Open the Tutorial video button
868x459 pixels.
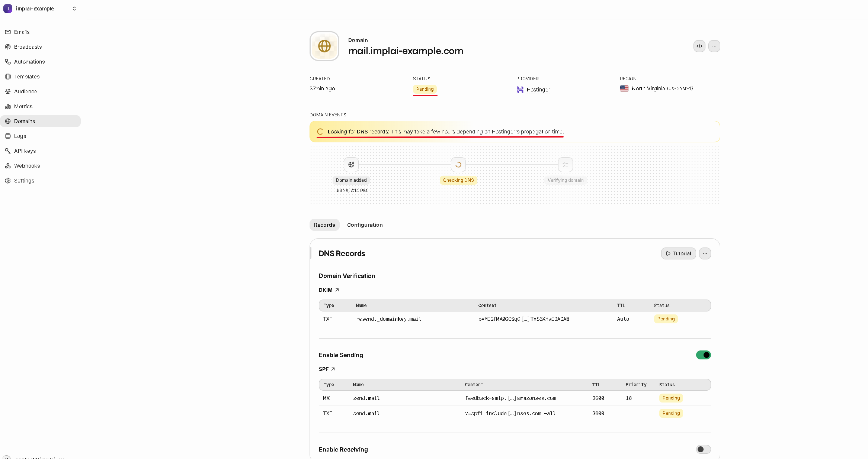679,253
